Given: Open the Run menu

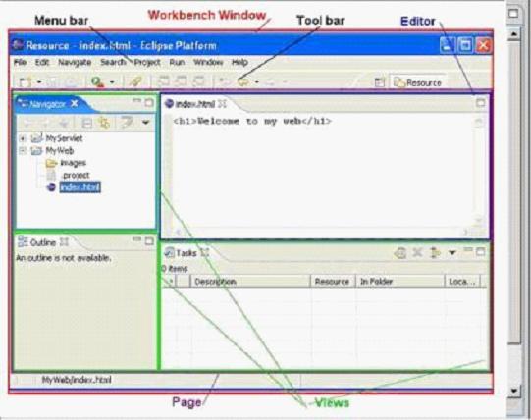Looking at the screenshot, I should (x=177, y=63).
